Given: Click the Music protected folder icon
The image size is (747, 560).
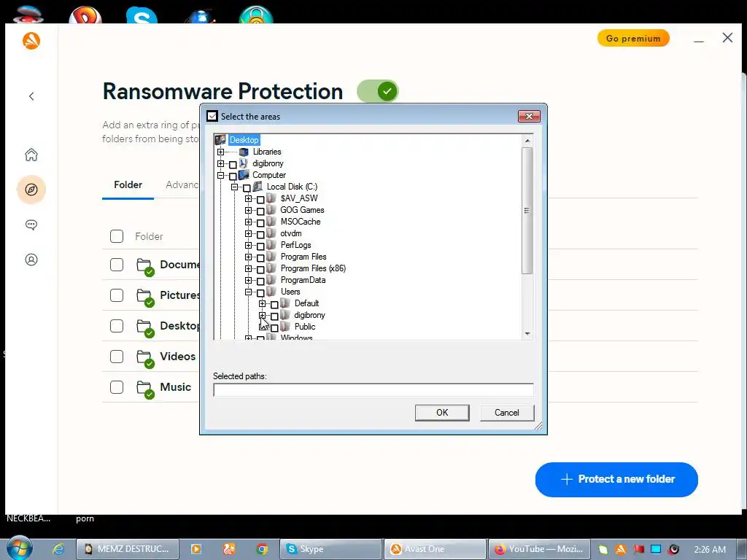Looking at the screenshot, I should click(x=145, y=389).
